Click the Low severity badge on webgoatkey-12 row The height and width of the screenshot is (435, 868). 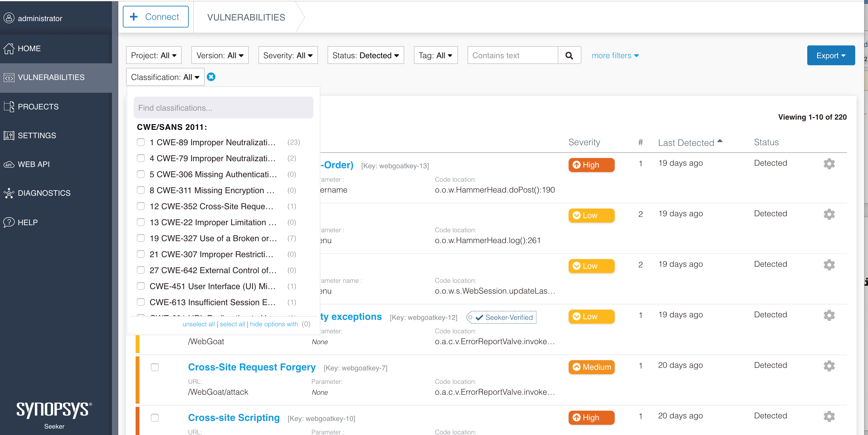pyautogui.click(x=591, y=317)
